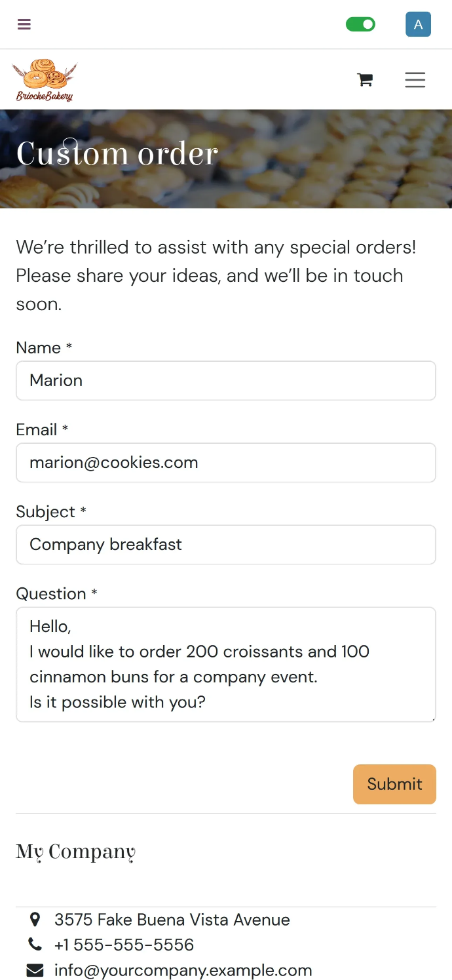The height and width of the screenshot is (980, 452).
Task: Open the shopping cart
Action: [365, 80]
